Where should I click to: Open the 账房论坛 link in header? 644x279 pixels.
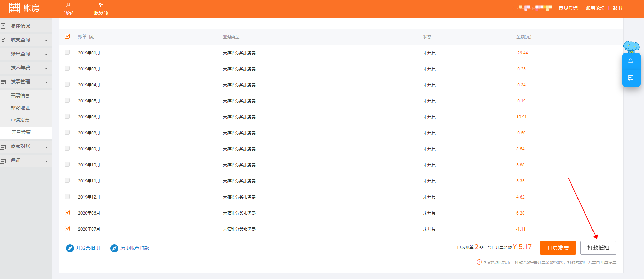[595, 8]
